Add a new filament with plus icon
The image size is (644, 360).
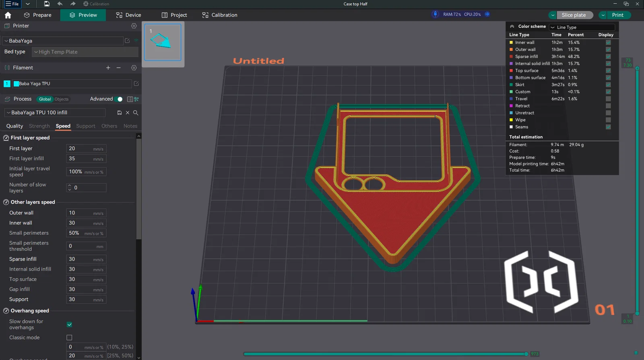(108, 68)
